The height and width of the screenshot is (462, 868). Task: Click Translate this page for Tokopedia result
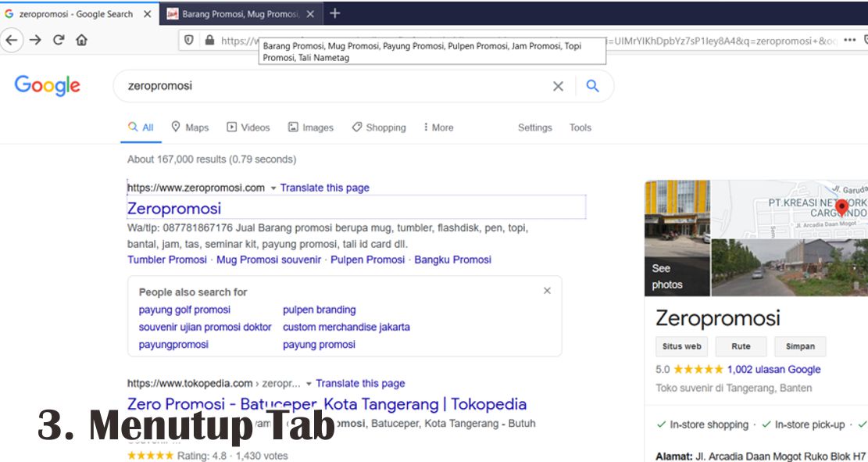pos(360,383)
